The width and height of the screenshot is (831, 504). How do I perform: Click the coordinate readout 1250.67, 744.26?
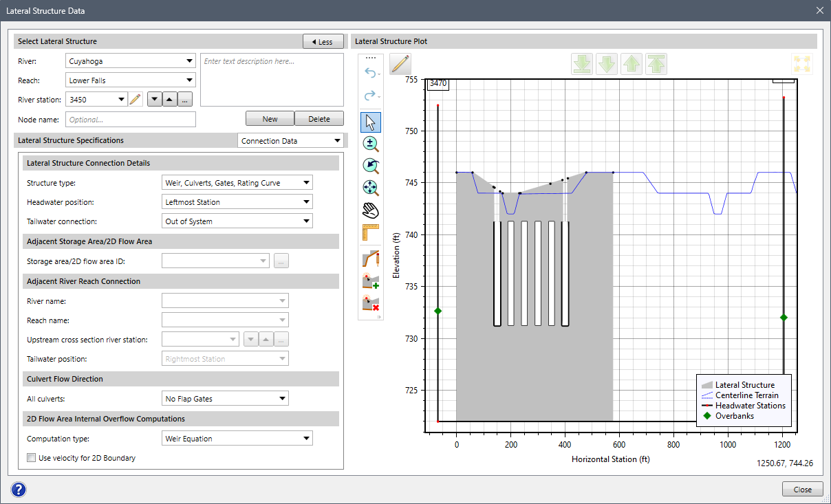click(x=784, y=463)
